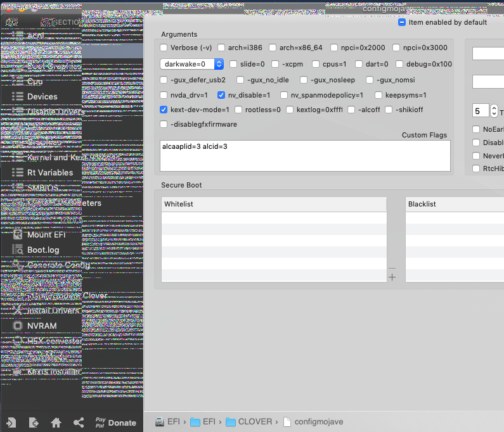Add a Whitelist entry with plus icon

[392, 277]
